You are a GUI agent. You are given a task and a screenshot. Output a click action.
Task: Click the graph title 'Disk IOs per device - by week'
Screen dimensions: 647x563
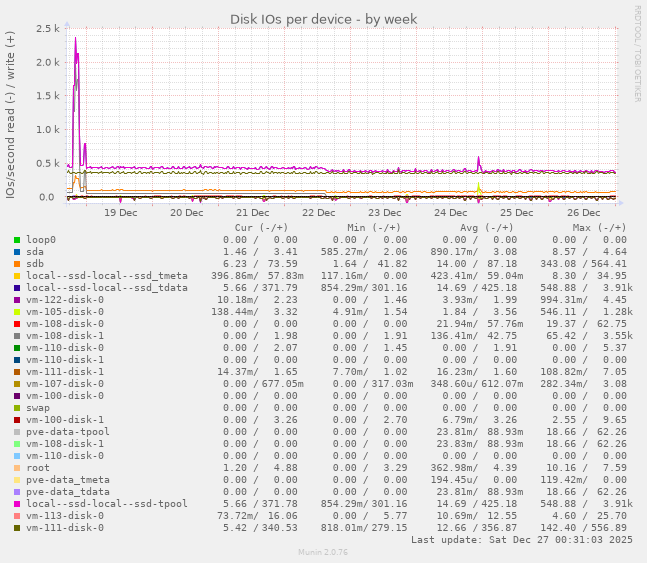324,19
